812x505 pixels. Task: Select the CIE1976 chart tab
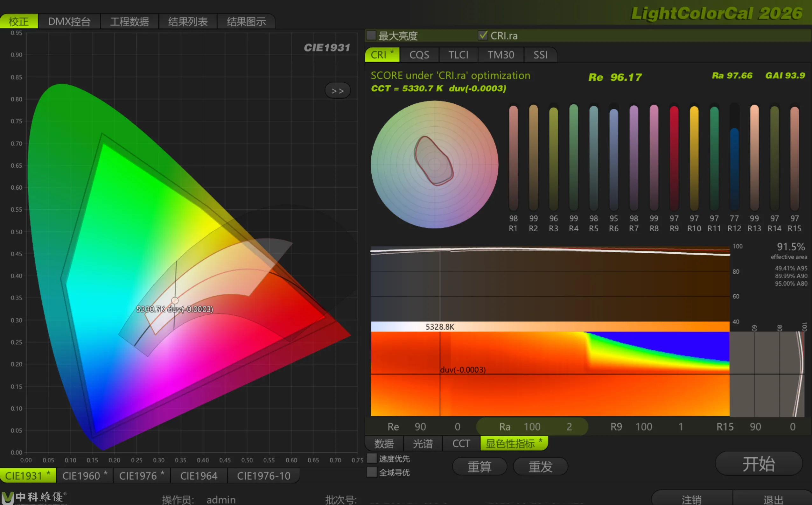point(142,476)
